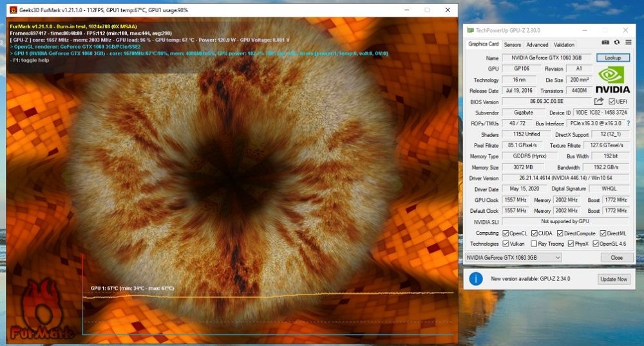Screen dimensions: 644x346
Task: Click the 'Gigabyte' Subvendor value
Action: [523, 113]
